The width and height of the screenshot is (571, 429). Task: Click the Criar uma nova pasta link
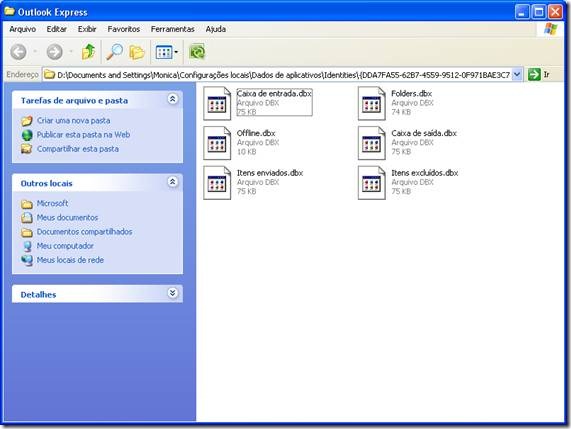(74, 121)
